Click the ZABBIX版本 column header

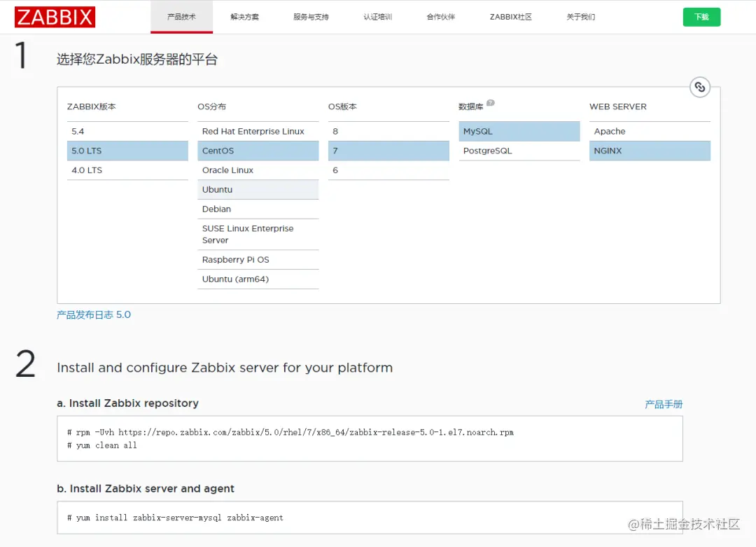pos(92,106)
